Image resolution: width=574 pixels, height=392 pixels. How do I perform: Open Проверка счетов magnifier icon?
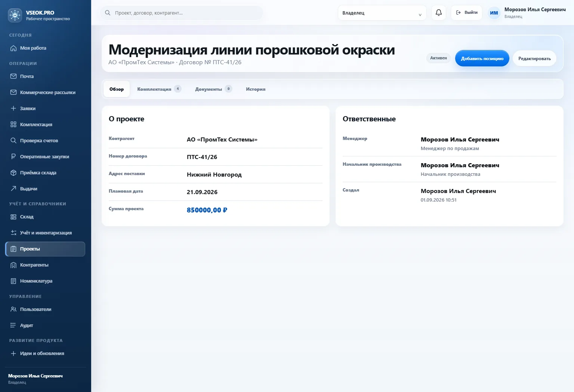(x=13, y=140)
